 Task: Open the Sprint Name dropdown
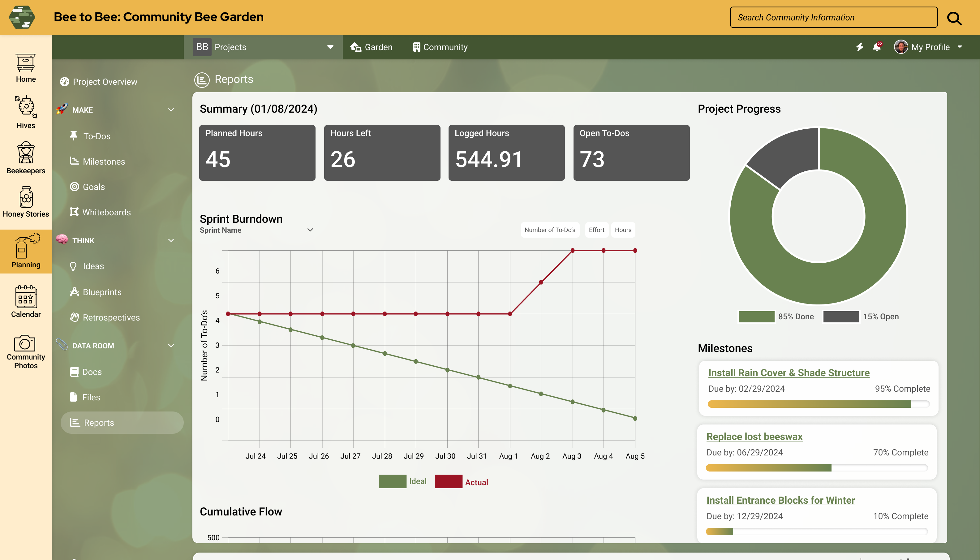(x=310, y=229)
